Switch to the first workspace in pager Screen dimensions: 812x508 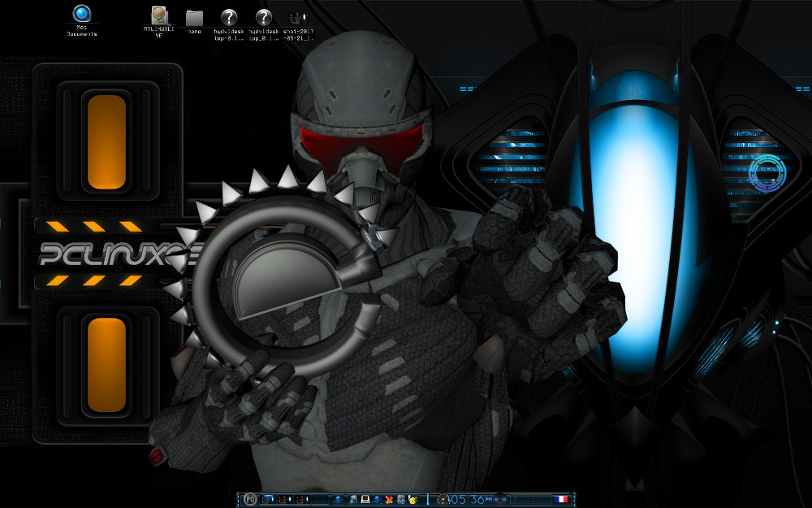pos(268,499)
